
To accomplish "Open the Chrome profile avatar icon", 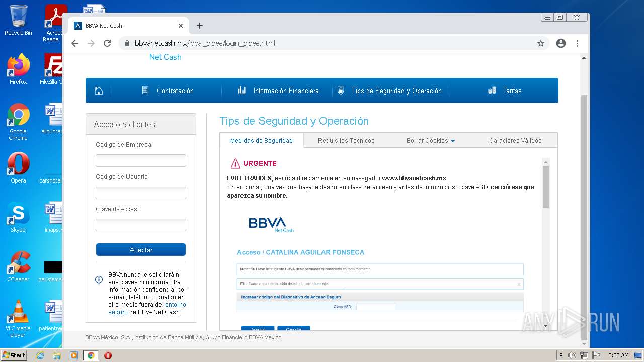I will [561, 43].
